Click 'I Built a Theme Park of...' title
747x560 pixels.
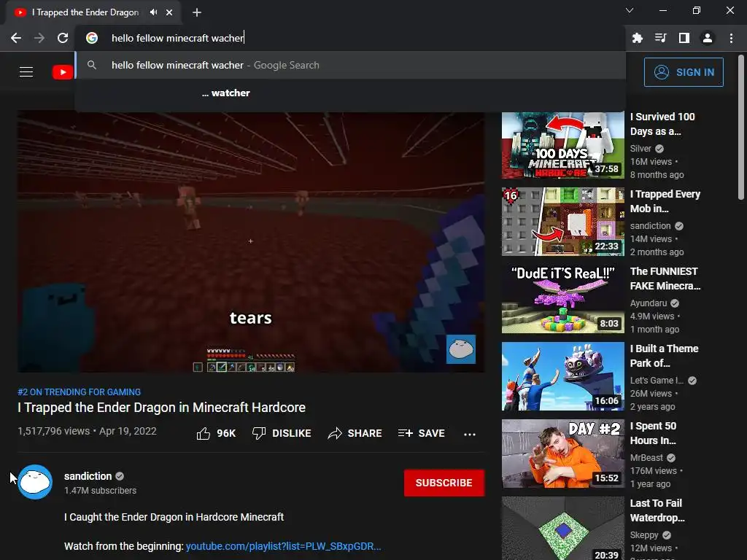pyautogui.click(x=664, y=356)
